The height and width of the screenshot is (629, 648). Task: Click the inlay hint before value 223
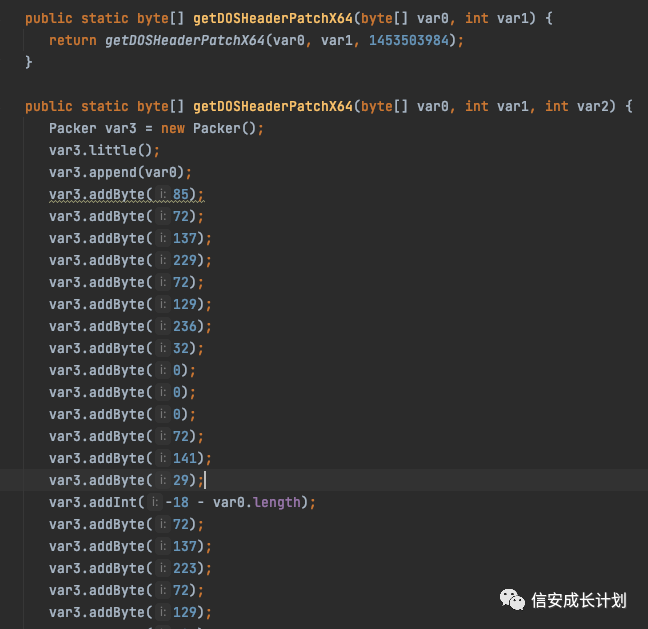coord(163,568)
